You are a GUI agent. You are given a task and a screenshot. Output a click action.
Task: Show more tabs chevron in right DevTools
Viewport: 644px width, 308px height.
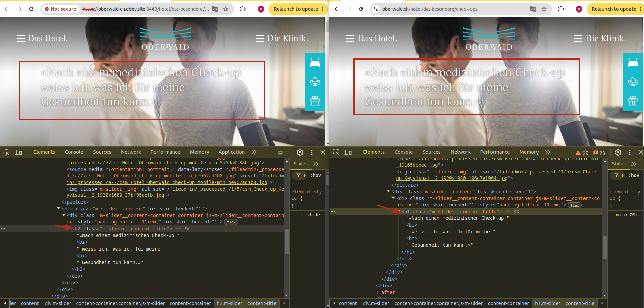548,152
